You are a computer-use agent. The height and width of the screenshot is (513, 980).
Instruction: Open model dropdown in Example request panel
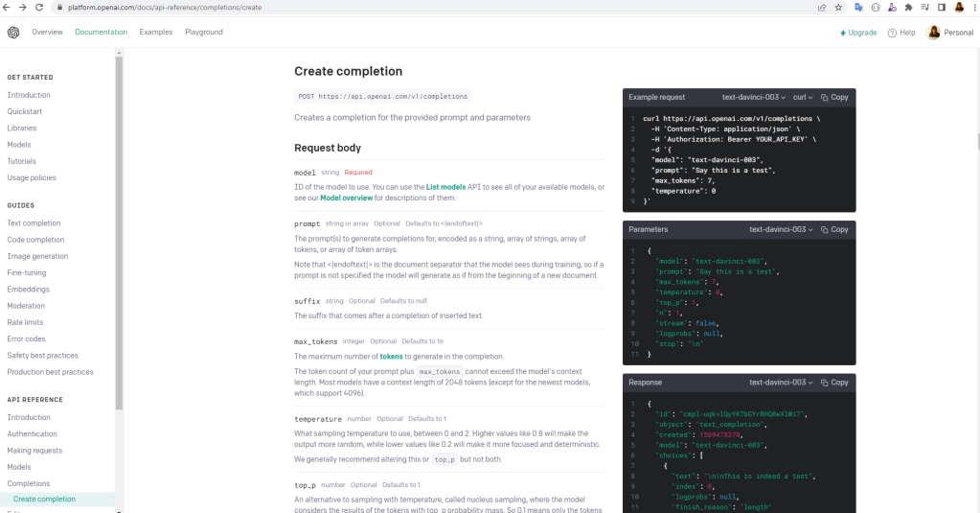click(x=754, y=97)
